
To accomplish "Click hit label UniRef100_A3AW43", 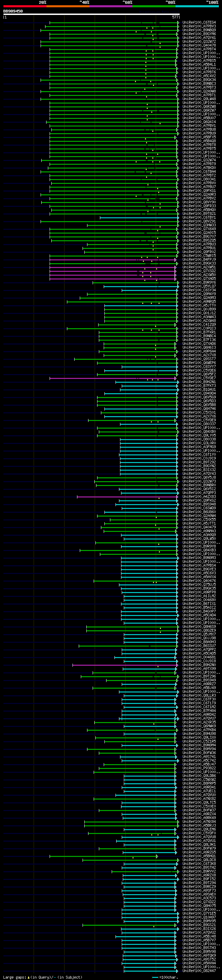I will point(199,317).
